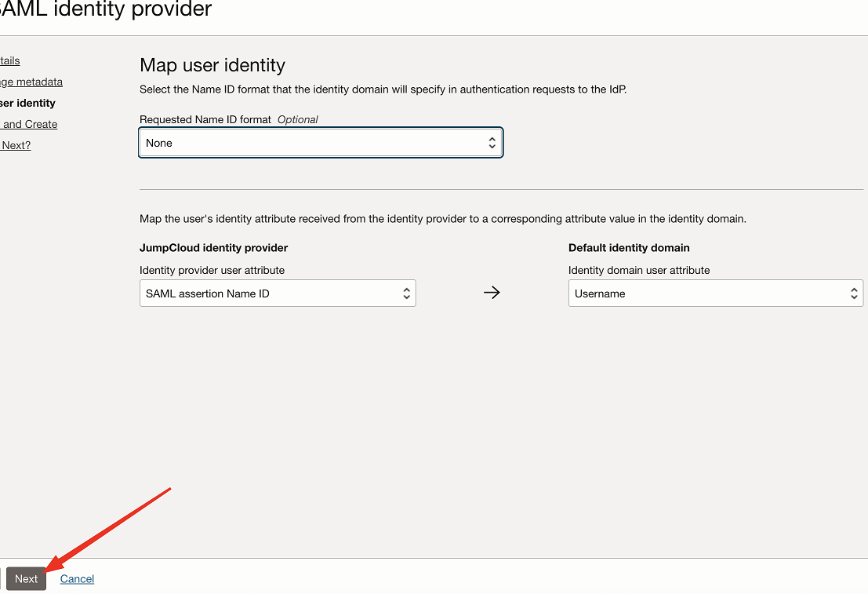Click the SAML identity provider page title
868x594 pixels.
point(106,9)
